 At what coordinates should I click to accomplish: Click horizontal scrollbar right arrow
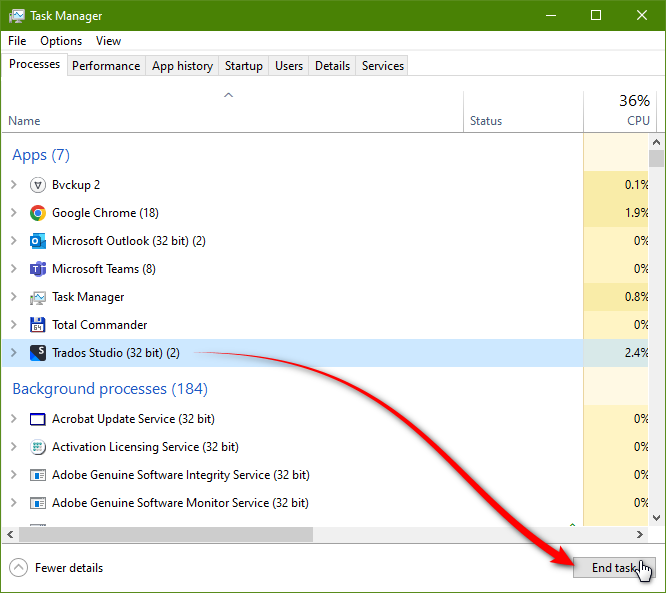click(640, 534)
